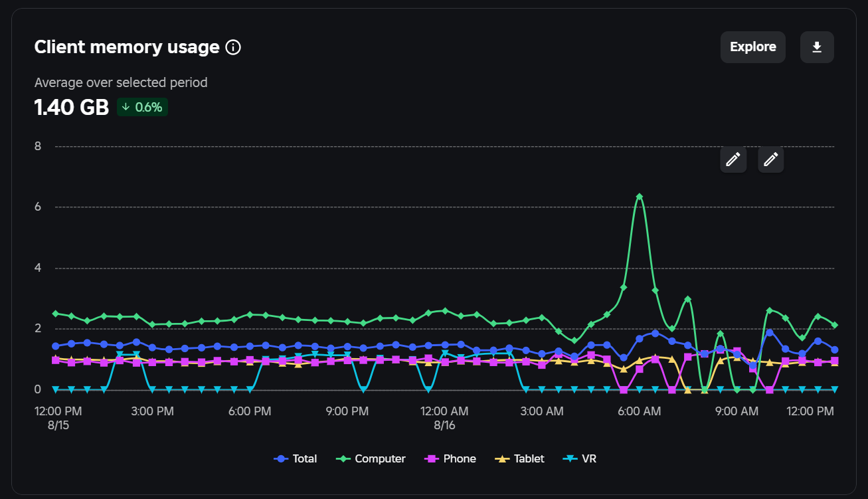This screenshot has width=868, height=499.
Task: Toggle the Phone series in legend
Action: point(450,458)
